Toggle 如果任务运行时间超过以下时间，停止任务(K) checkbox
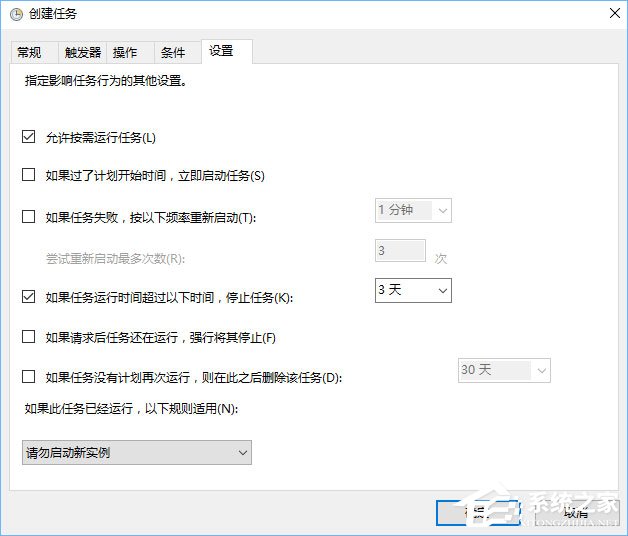Viewport: 628px width, 536px height. tap(28, 297)
